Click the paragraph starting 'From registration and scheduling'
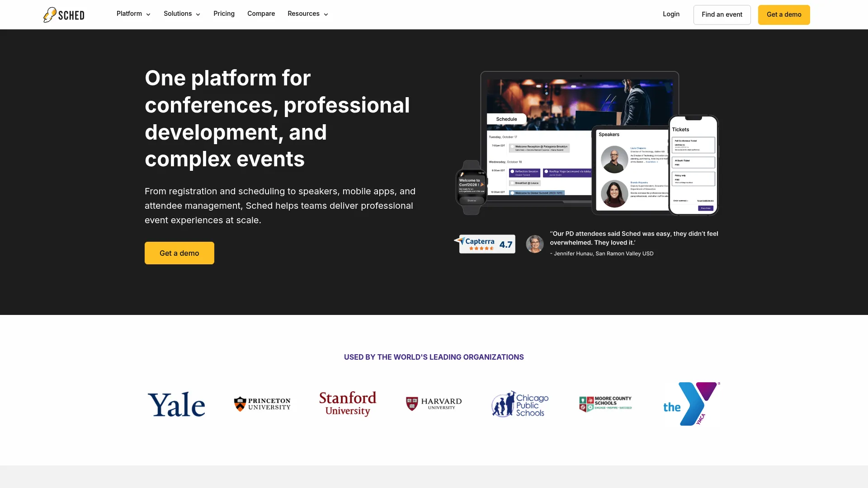This screenshot has height=488, width=868. coord(280,206)
